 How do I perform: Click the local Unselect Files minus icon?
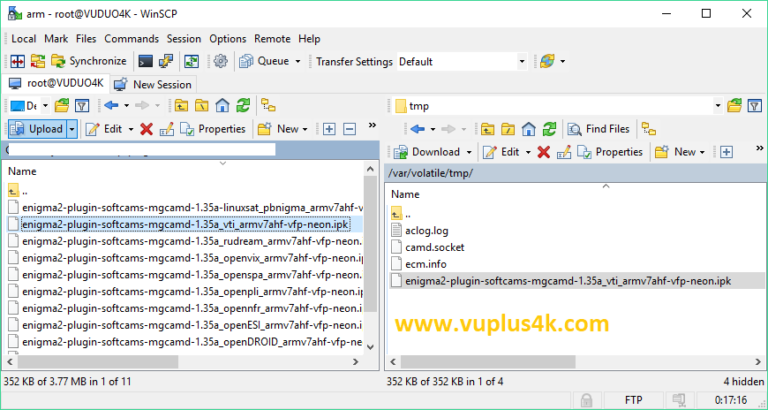coord(349,129)
